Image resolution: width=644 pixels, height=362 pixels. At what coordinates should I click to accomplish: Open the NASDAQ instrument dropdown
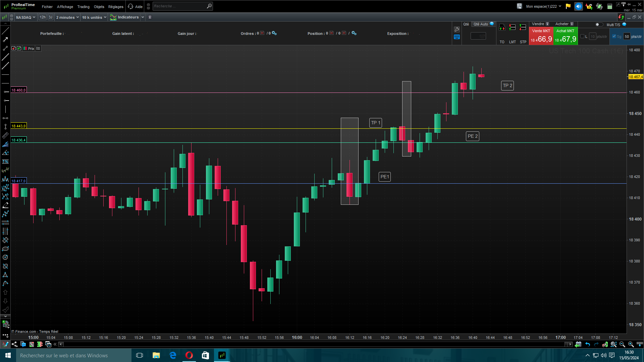(x=25, y=17)
